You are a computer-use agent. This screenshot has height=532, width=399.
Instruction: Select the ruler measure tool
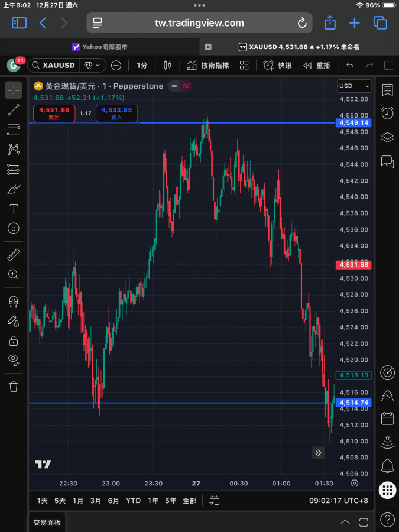[14, 254]
